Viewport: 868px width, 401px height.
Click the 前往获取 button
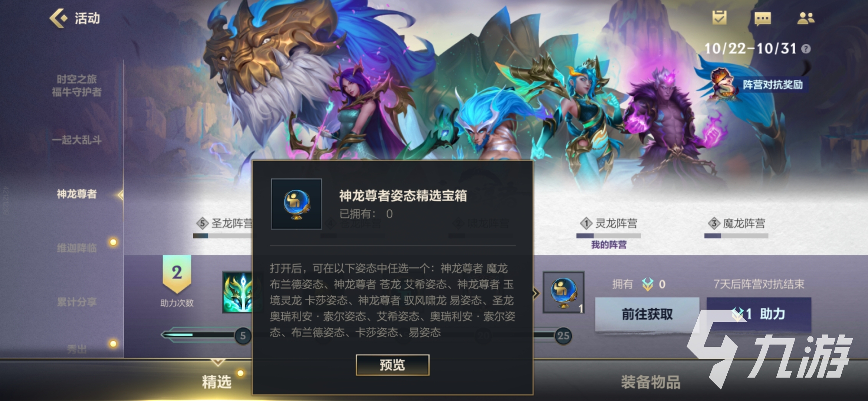(647, 314)
